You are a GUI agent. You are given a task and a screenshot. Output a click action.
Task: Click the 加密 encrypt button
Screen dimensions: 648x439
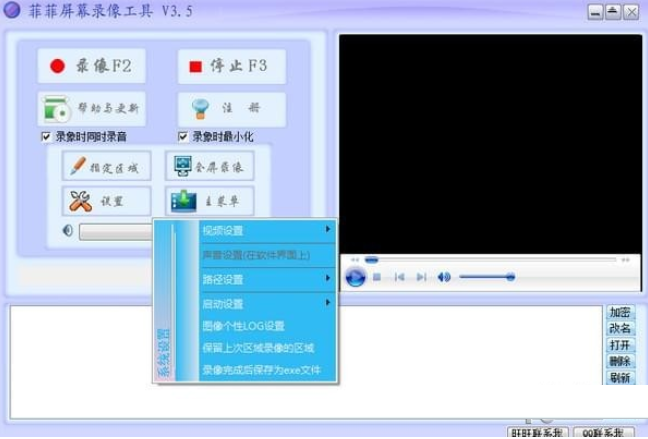620,312
